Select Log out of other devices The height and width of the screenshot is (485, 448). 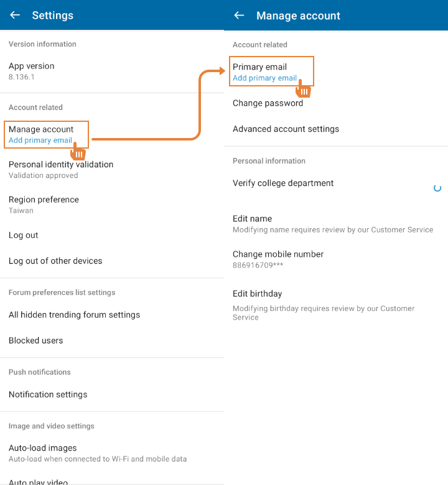click(112, 261)
